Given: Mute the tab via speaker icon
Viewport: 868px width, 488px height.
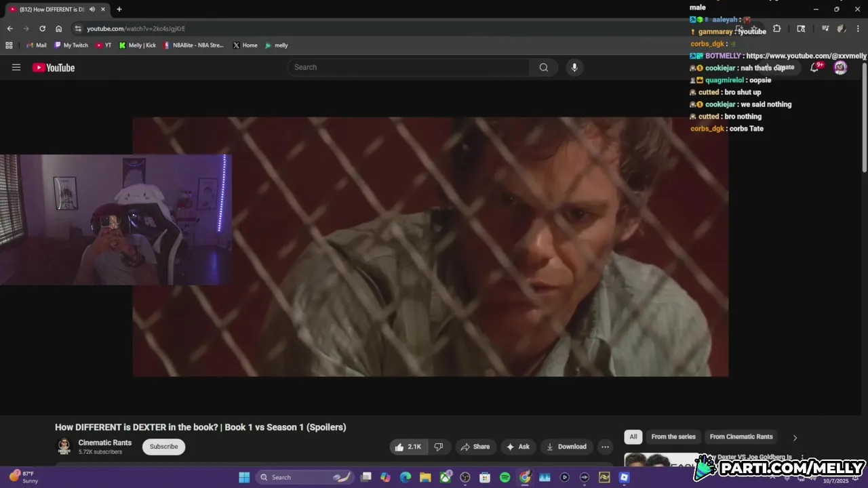Looking at the screenshot, I should click(x=92, y=9).
